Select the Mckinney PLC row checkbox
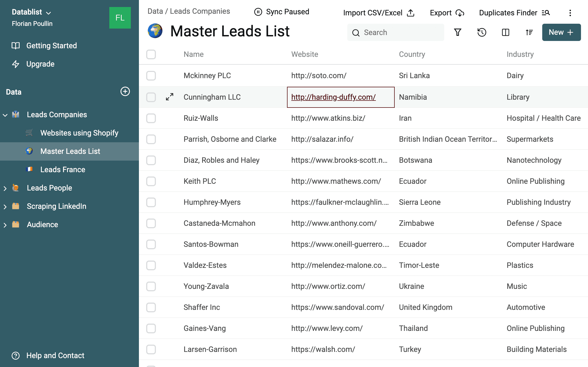588x367 pixels. pyautogui.click(x=151, y=76)
